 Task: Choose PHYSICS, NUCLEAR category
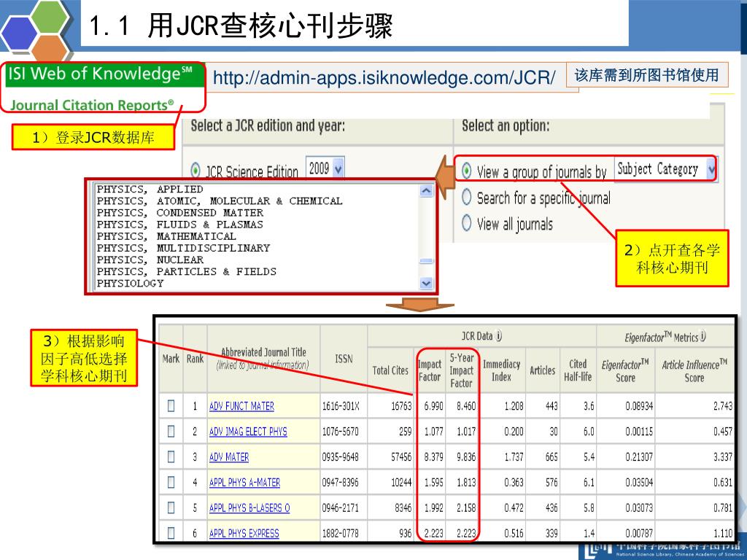(150, 260)
